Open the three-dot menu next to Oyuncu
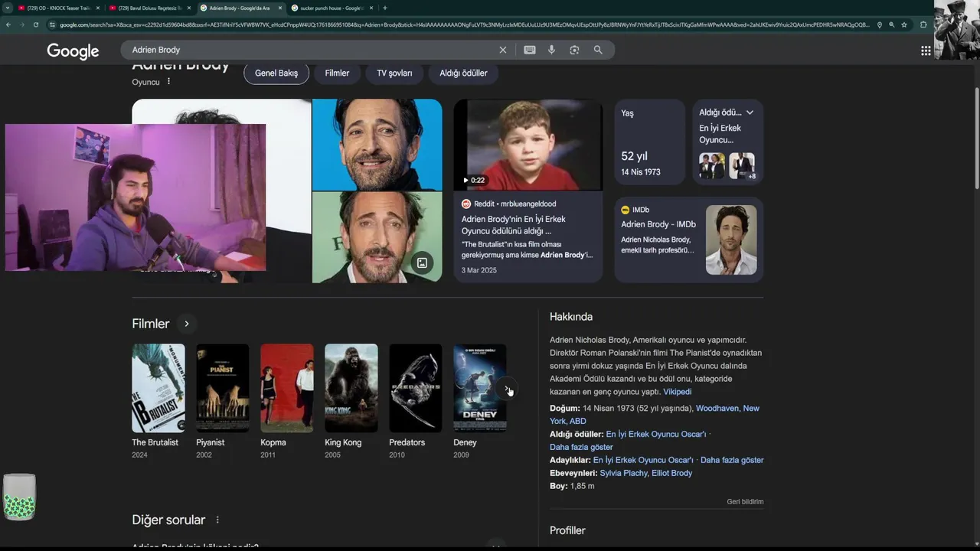 point(168,82)
